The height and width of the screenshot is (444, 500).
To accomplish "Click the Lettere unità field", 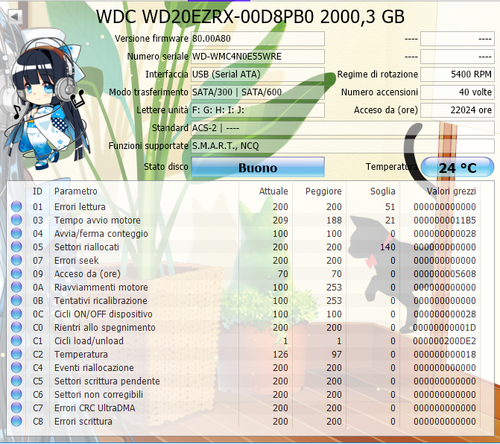I will pos(258,110).
